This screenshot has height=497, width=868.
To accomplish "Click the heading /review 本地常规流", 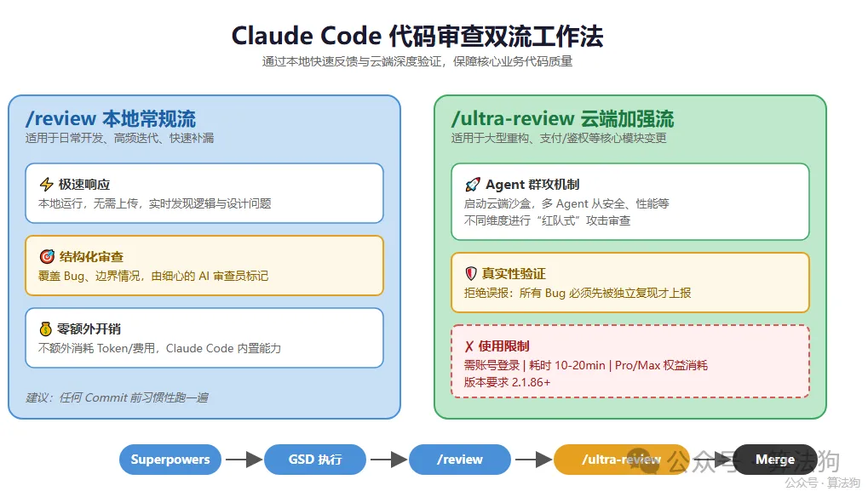I will (111, 118).
